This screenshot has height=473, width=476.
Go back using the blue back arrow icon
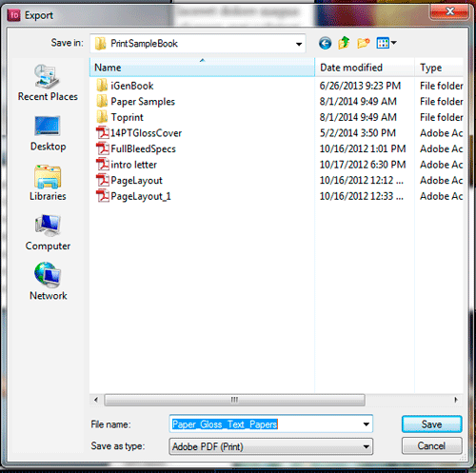pyautogui.click(x=325, y=43)
